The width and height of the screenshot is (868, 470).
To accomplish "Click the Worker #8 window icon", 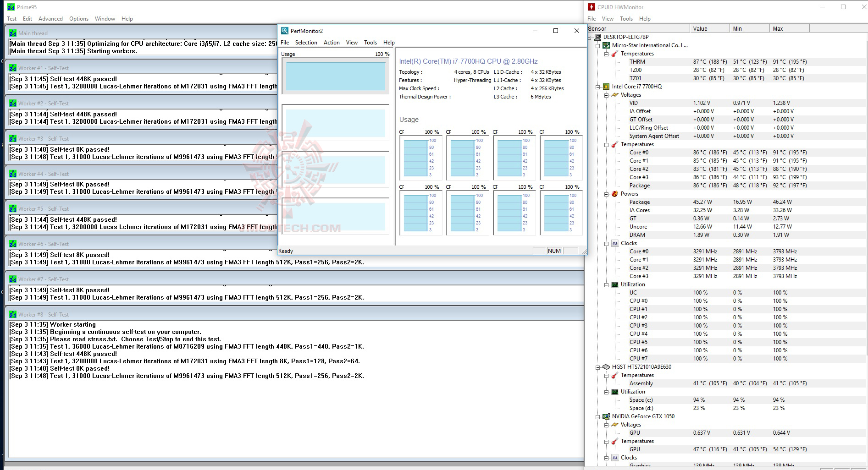I will (x=13, y=314).
